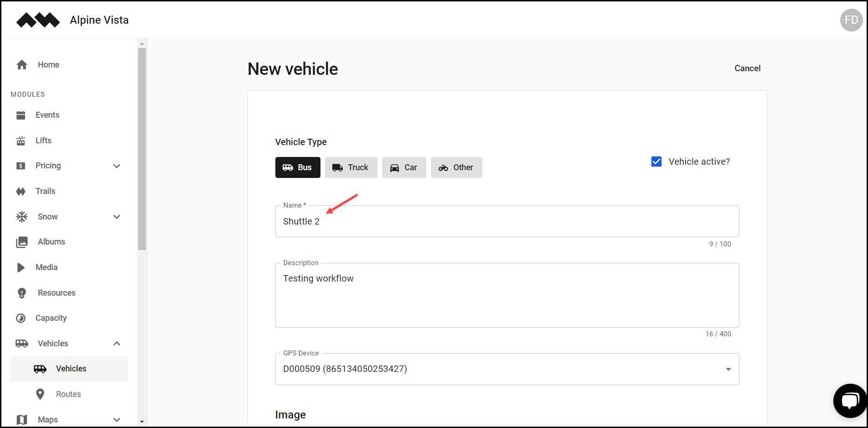This screenshot has height=428, width=868.
Task: Navigate to Home
Action: [48, 64]
